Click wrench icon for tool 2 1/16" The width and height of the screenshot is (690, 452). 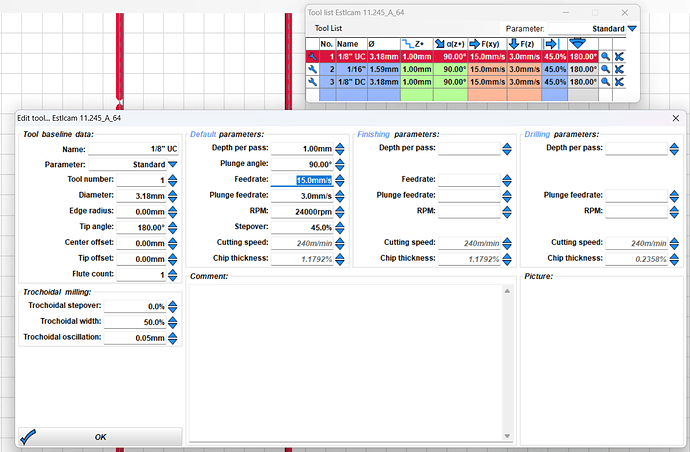[x=312, y=69]
